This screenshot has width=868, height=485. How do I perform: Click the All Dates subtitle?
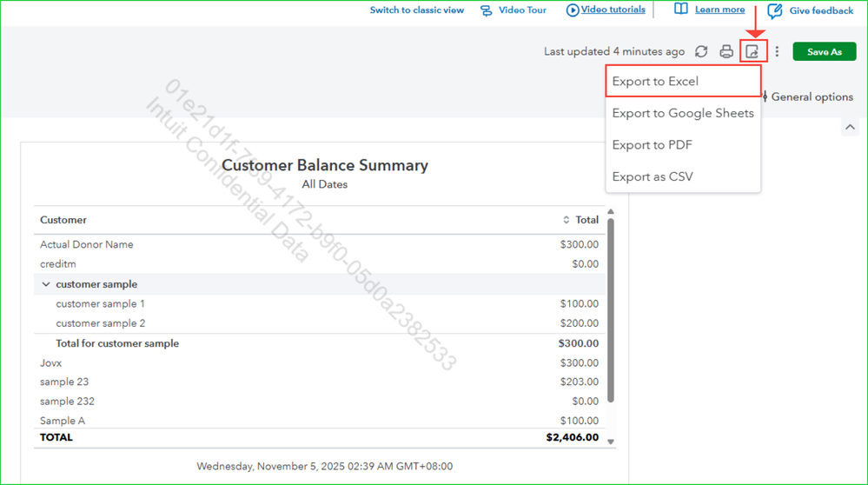click(x=325, y=184)
